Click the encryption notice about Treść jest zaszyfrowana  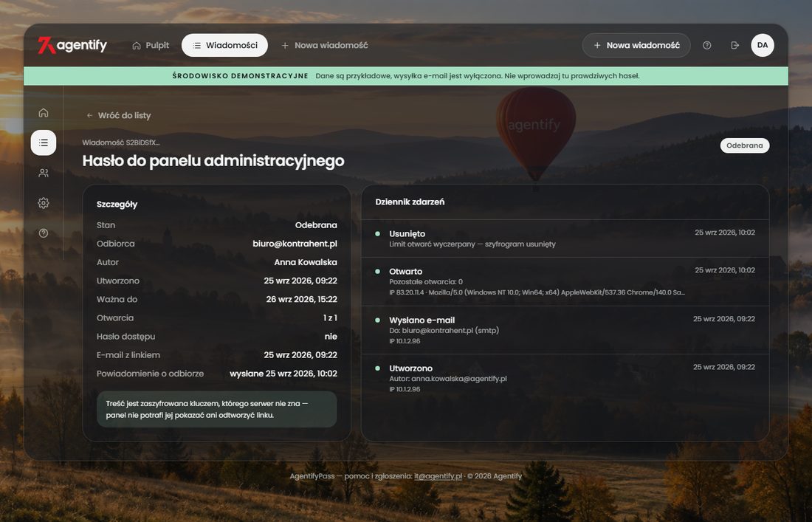tap(216, 409)
